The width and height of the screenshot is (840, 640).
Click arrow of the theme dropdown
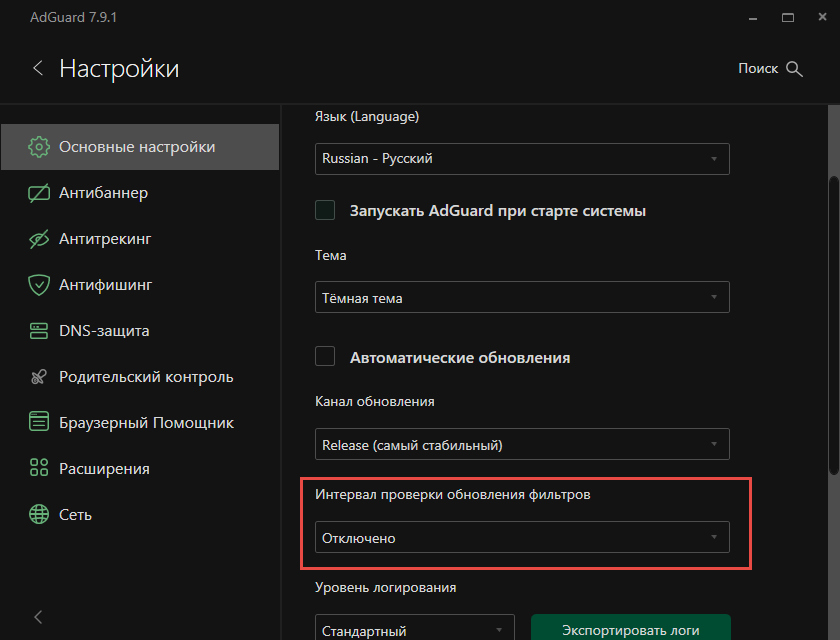(714, 297)
